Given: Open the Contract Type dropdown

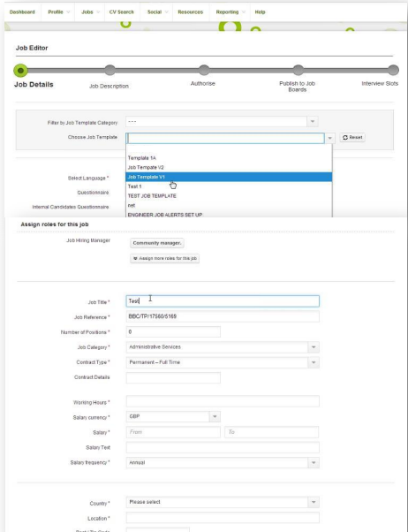Looking at the screenshot, I should (x=223, y=362).
